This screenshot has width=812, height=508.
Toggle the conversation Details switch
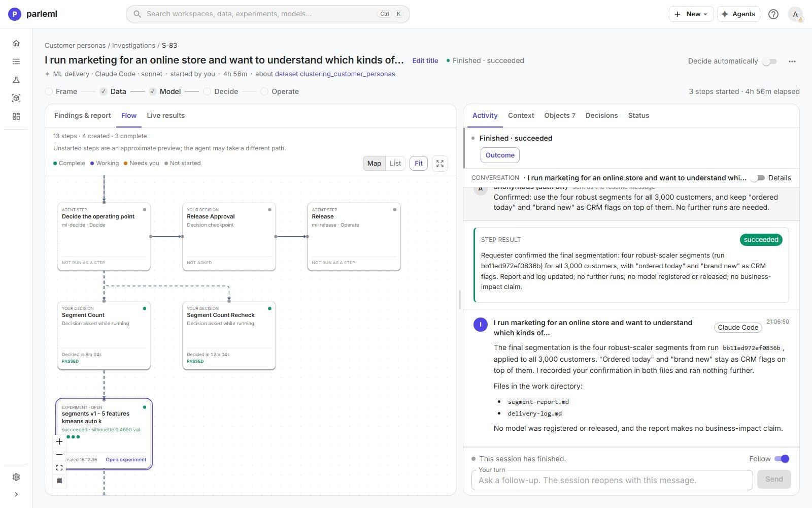pyautogui.click(x=758, y=178)
